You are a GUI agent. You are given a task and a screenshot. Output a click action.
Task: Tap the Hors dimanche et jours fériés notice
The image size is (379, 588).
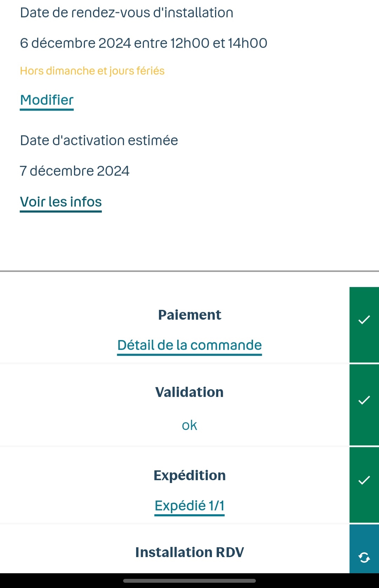point(92,71)
